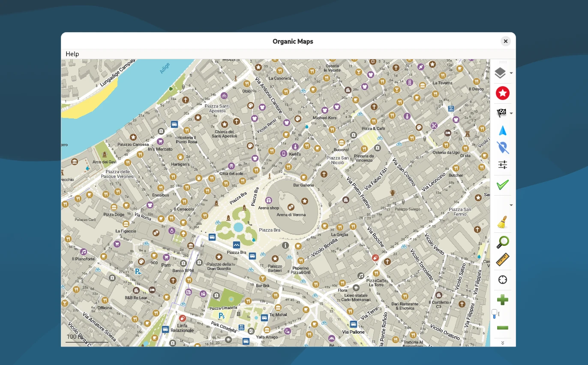Toggle the crossed-out location pin icon

coord(503,148)
